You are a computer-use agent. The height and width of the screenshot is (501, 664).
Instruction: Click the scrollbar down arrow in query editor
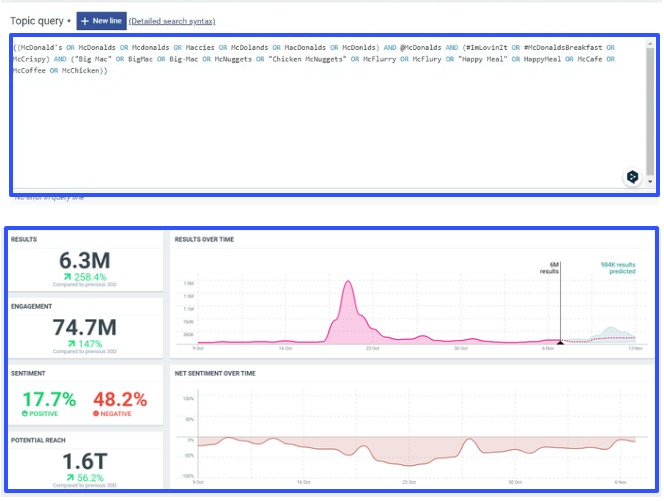pyautogui.click(x=650, y=183)
